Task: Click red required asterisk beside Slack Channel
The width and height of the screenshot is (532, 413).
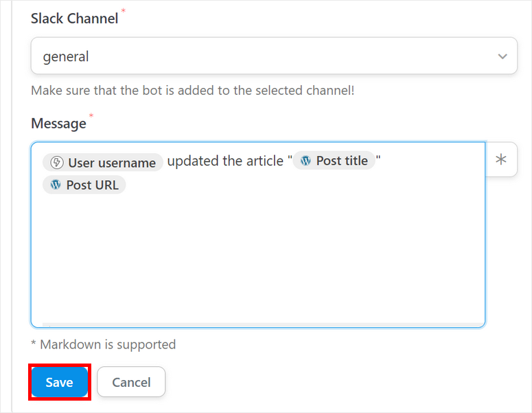Action: [x=124, y=11]
